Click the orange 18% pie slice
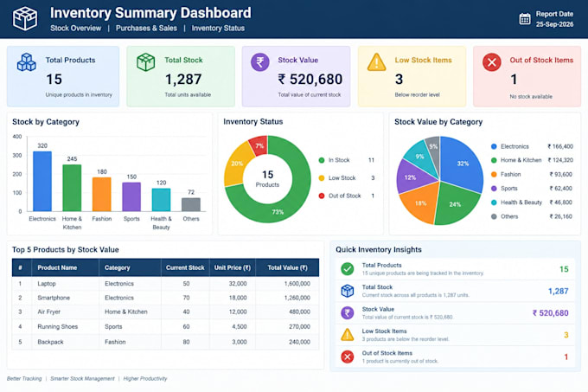588x392 pixels. coord(420,203)
